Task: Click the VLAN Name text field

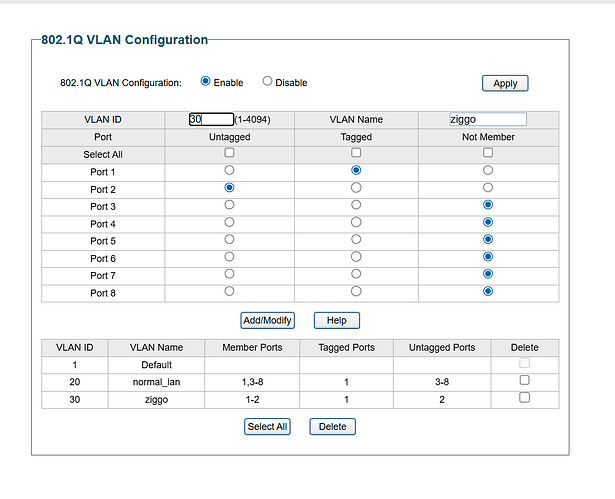Action: click(x=487, y=119)
